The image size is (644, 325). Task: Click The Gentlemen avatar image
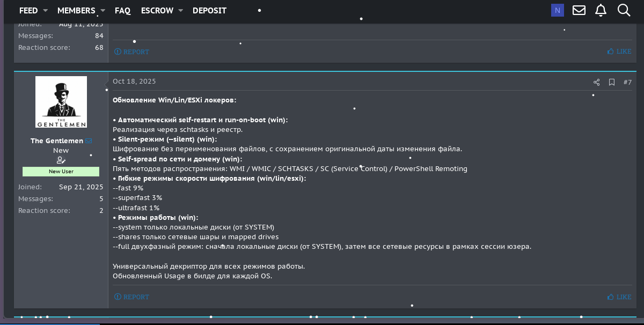(61, 102)
